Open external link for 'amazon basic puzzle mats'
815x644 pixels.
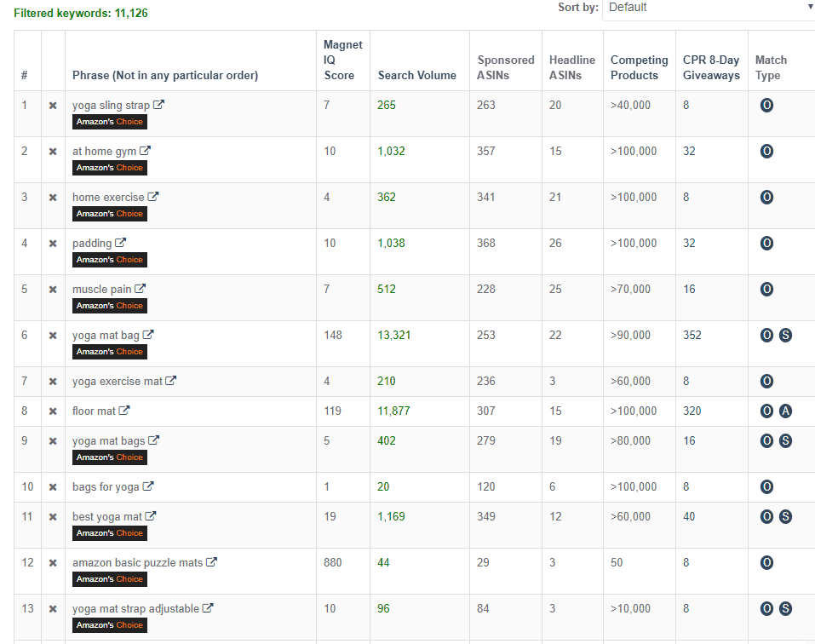[211, 562]
